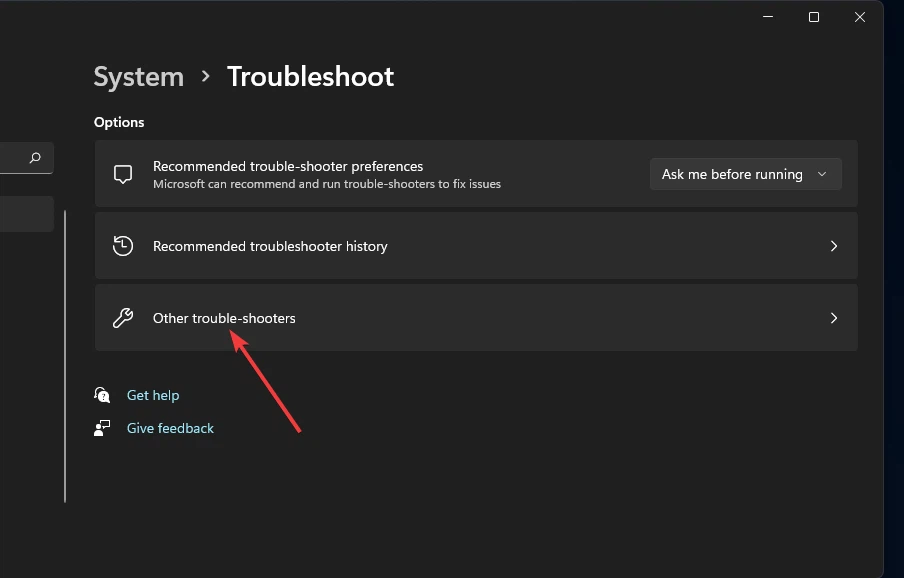Open Recommended troubleshooter history
Viewport: 904px width, 578px height.
(270, 246)
